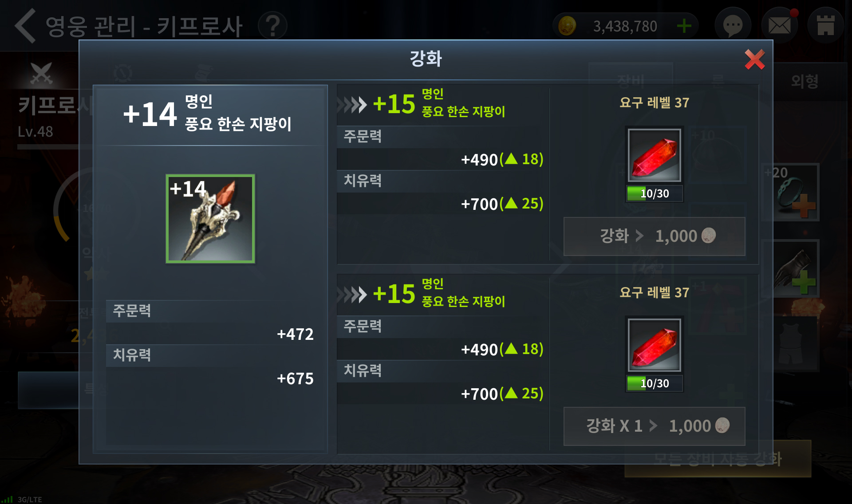This screenshot has width=852, height=504.
Task: Close the 강화 enhancement dialog
Action: tap(754, 59)
